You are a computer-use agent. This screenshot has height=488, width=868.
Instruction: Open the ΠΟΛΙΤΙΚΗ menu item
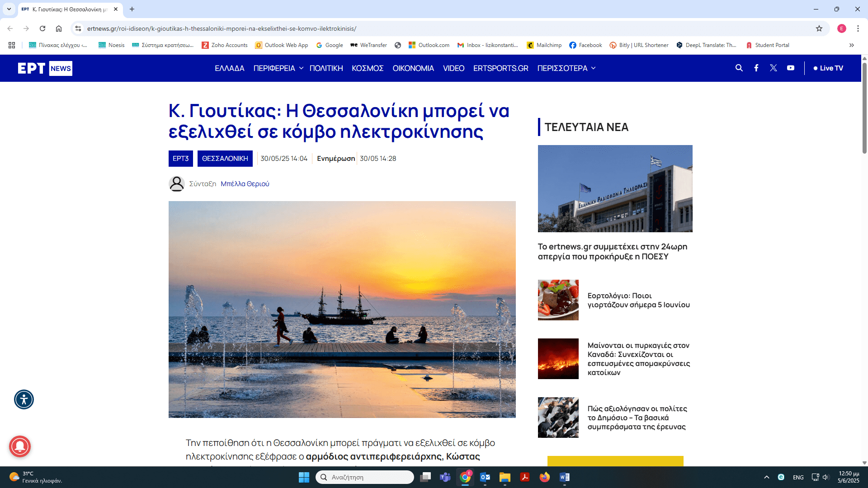click(326, 68)
